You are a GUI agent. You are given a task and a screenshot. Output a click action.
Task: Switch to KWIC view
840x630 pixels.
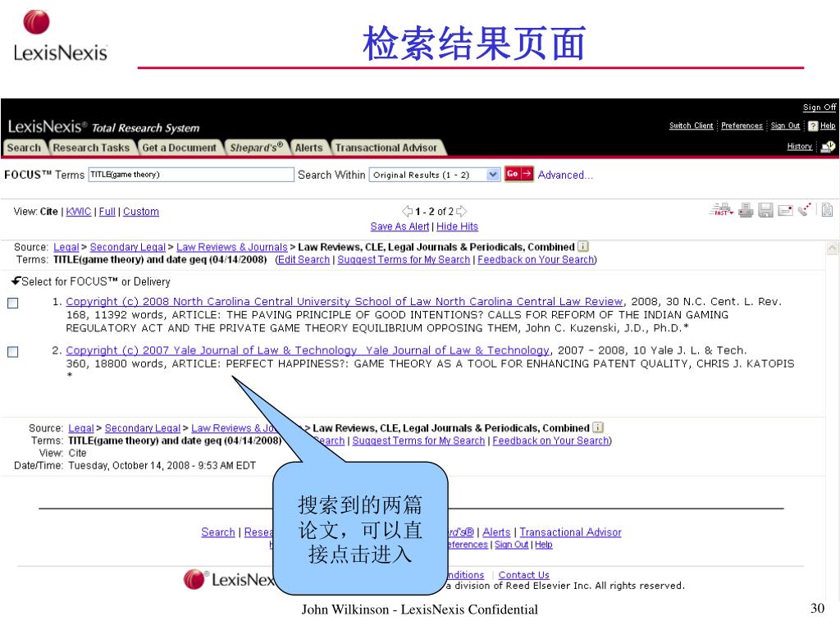(78, 212)
